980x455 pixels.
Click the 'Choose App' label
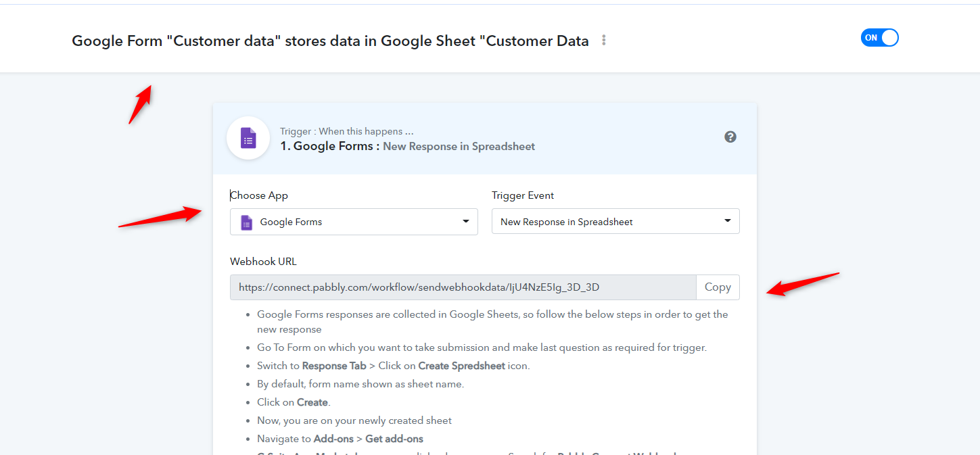(x=259, y=195)
